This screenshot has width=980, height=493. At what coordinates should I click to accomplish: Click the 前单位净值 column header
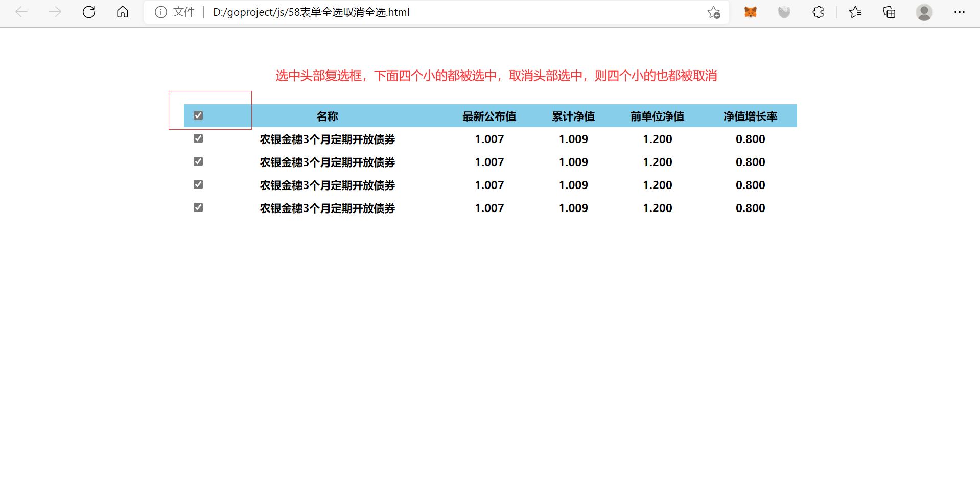click(x=658, y=116)
